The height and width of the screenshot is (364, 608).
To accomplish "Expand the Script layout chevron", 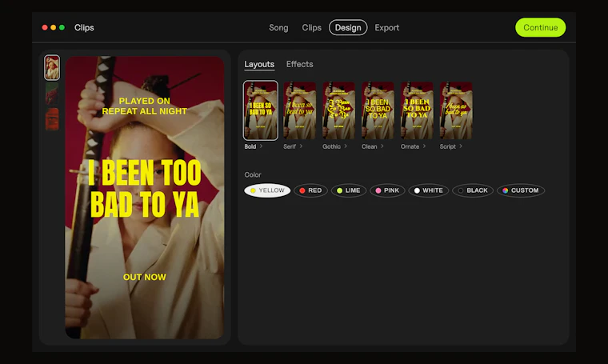I will [x=461, y=146].
